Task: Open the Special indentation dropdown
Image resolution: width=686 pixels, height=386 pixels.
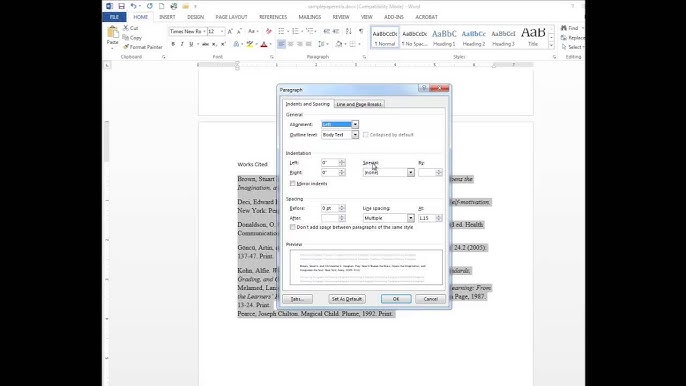Action: point(388,172)
